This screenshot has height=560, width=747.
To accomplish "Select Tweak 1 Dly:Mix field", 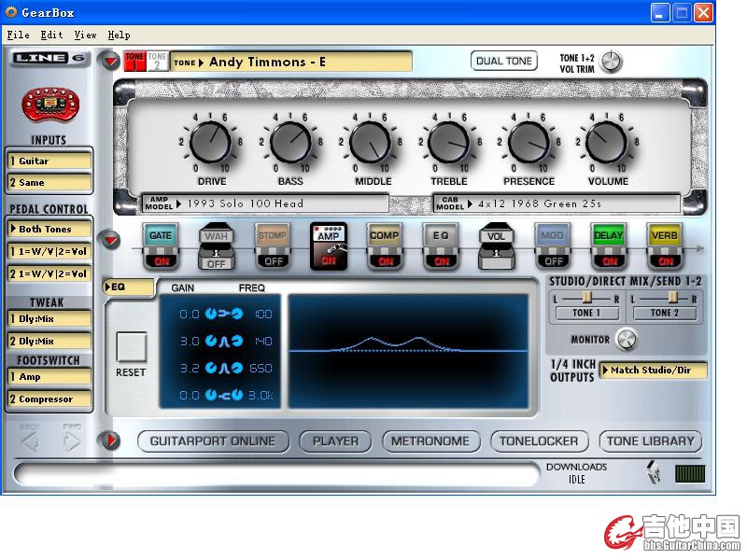I will coord(49,318).
